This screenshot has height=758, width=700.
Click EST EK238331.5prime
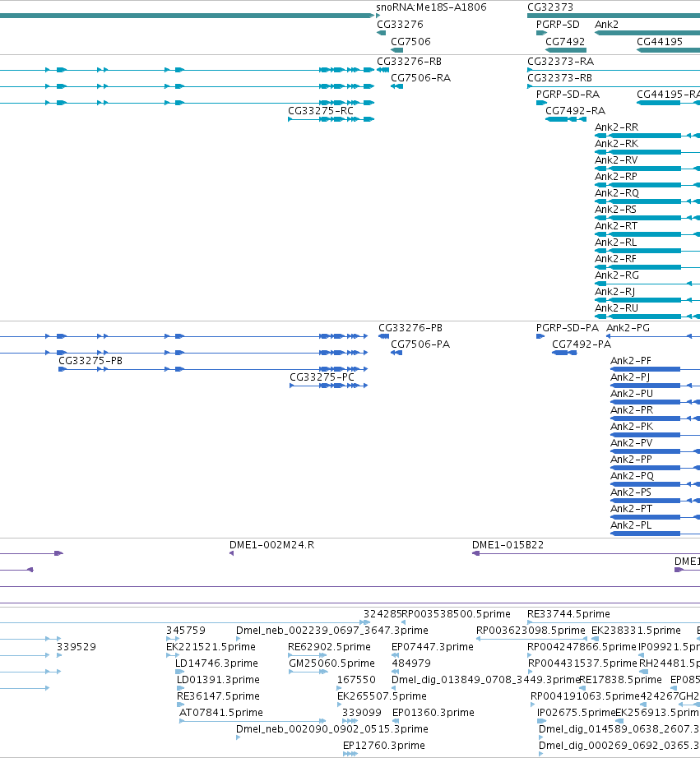[x=636, y=631]
